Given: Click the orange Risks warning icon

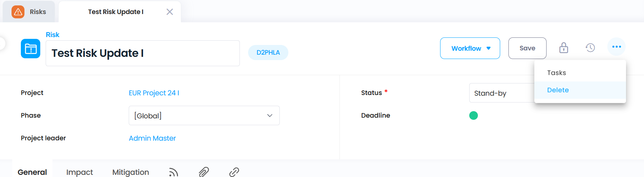Looking at the screenshot, I should pos(18,12).
